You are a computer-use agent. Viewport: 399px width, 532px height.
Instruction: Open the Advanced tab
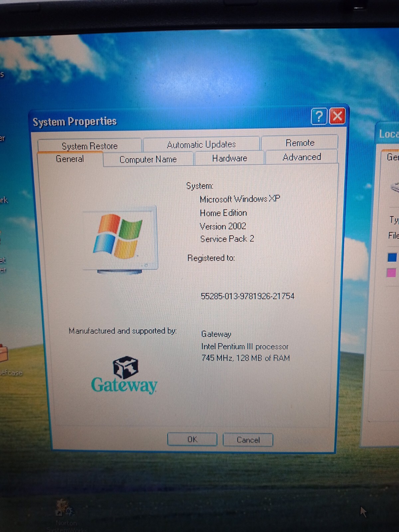coord(302,157)
